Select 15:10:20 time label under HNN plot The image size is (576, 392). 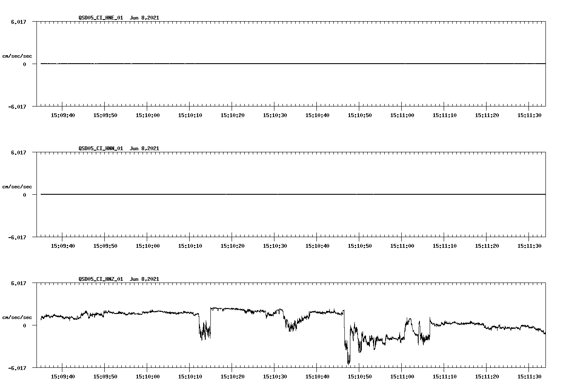point(232,246)
